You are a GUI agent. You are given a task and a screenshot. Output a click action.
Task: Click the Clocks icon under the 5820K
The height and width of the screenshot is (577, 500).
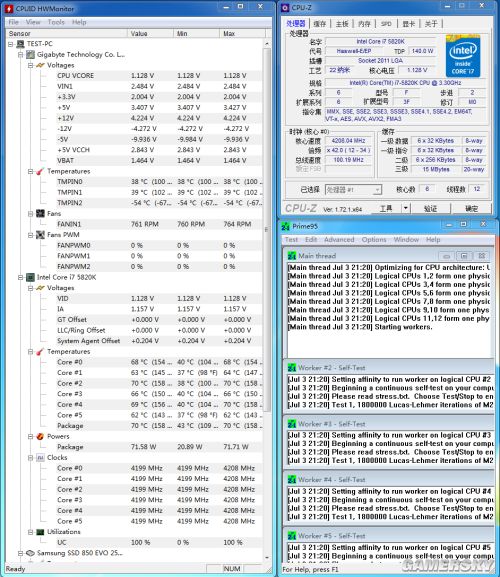pos(40,458)
